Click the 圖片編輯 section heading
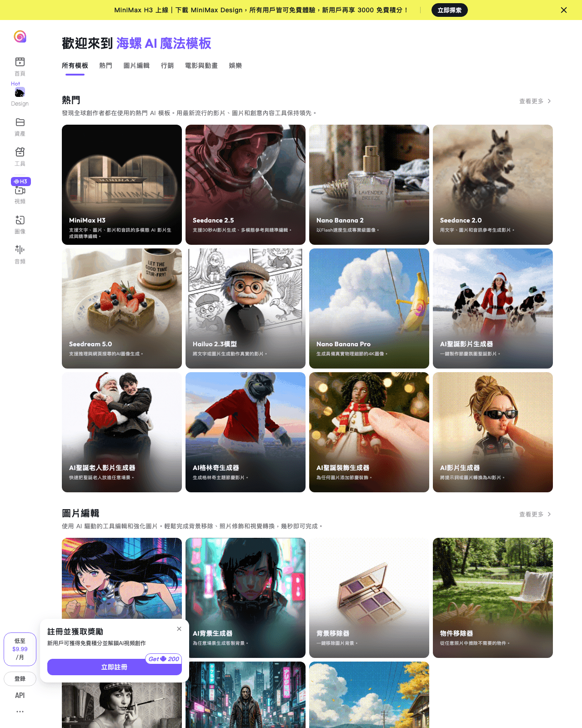Viewport: 582px width, 728px height. (x=80, y=513)
